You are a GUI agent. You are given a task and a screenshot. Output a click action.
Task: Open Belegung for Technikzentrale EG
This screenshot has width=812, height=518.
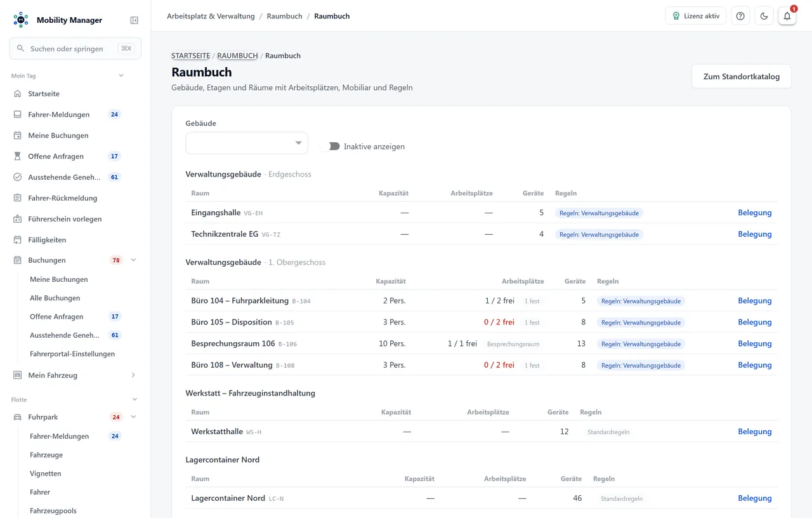tap(755, 234)
